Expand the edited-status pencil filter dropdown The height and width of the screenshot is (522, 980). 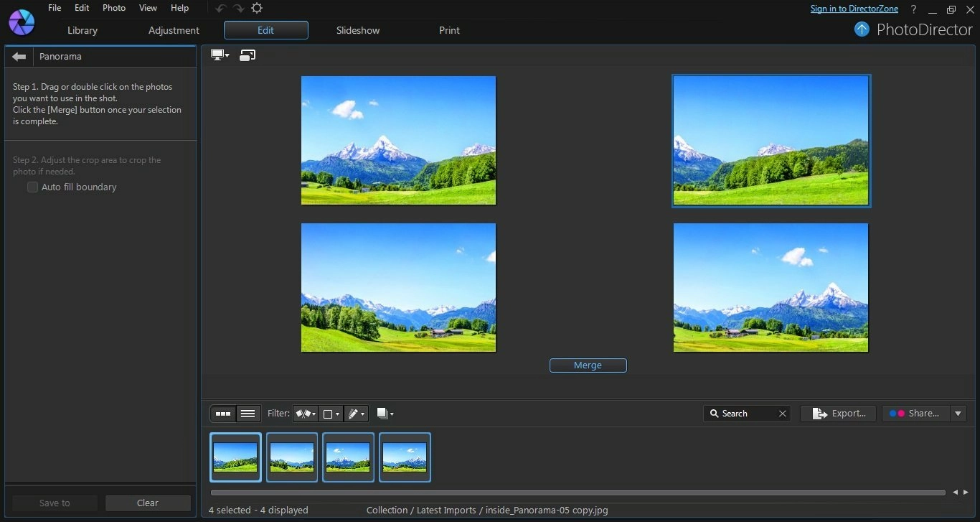[x=356, y=414]
